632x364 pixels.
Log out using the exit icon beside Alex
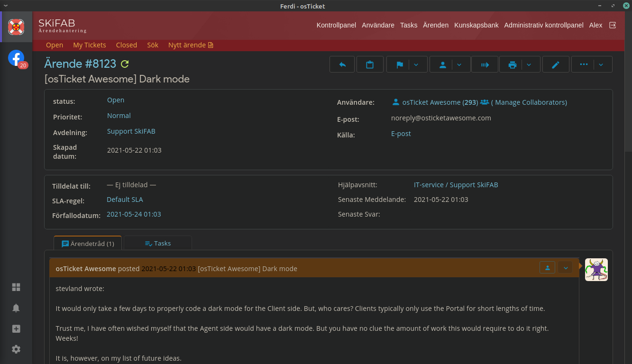click(613, 25)
